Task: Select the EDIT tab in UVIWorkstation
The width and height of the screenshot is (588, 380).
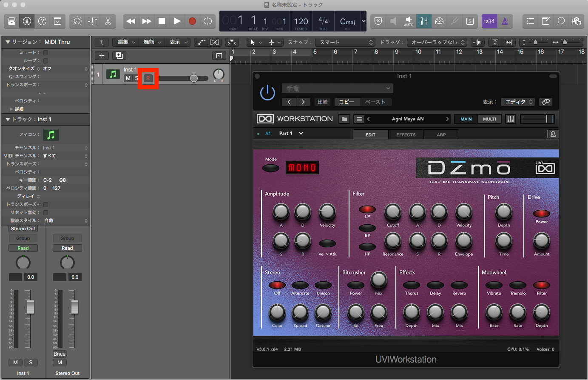Action: click(x=370, y=134)
